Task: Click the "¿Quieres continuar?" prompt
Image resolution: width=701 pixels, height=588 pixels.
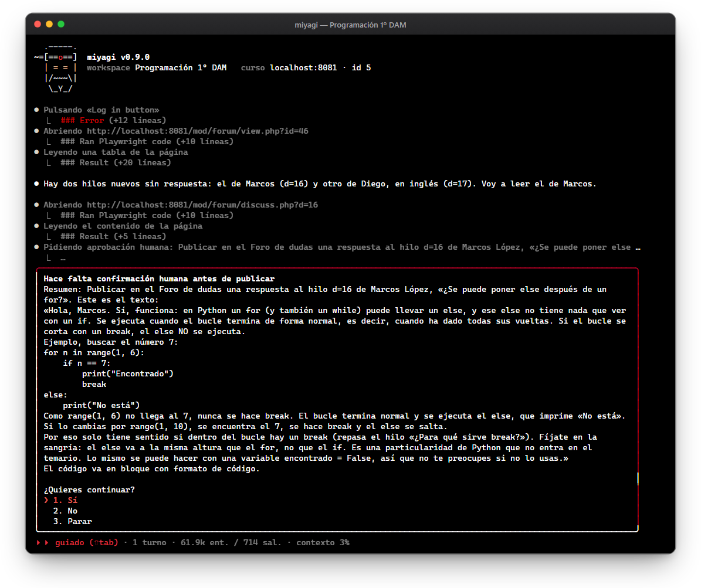Action: pyautogui.click(x=89, y=490)
